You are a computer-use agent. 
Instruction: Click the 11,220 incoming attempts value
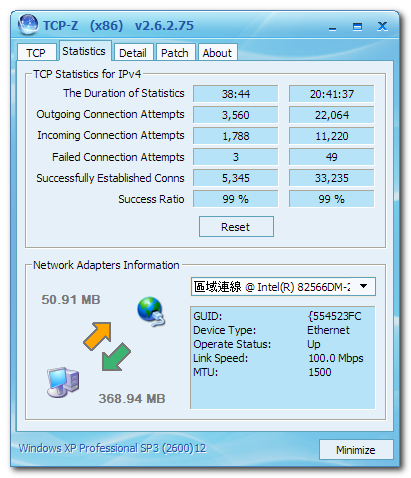coord(331,136)
